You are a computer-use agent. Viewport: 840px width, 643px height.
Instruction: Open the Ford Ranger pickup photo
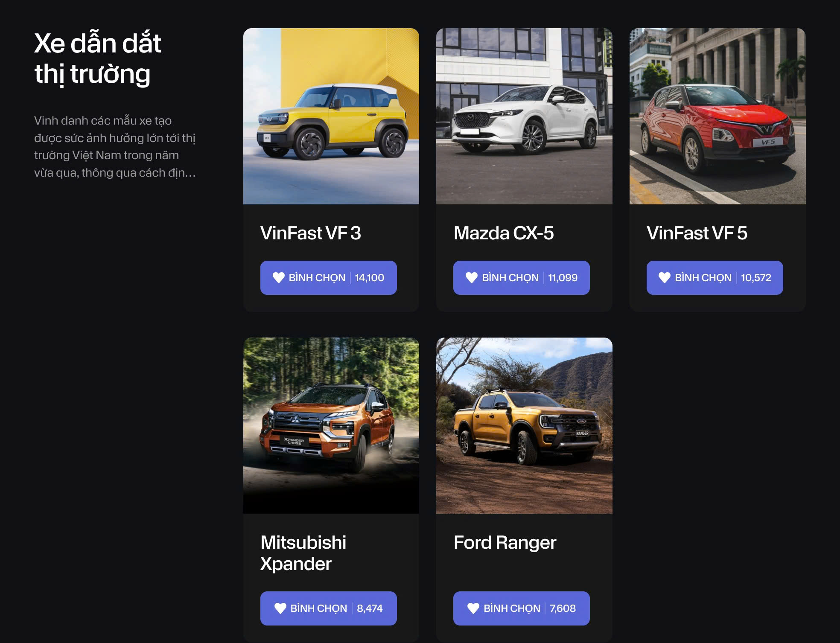pyautogui.click(x=524, y=425)
